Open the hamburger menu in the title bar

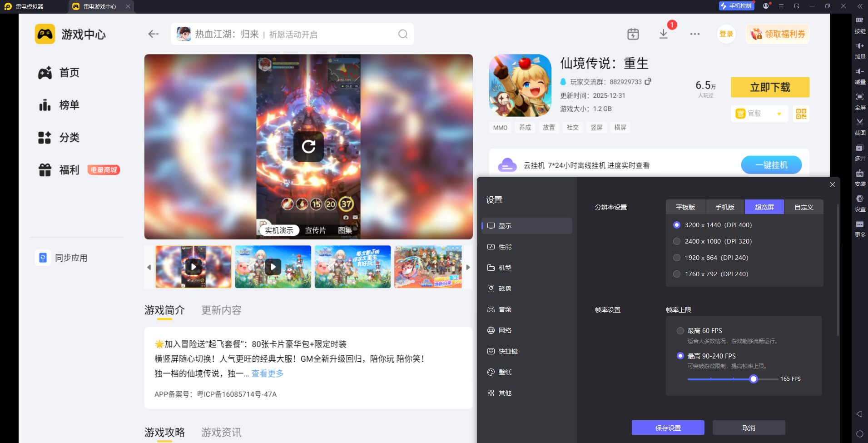[x=781, y=6]
